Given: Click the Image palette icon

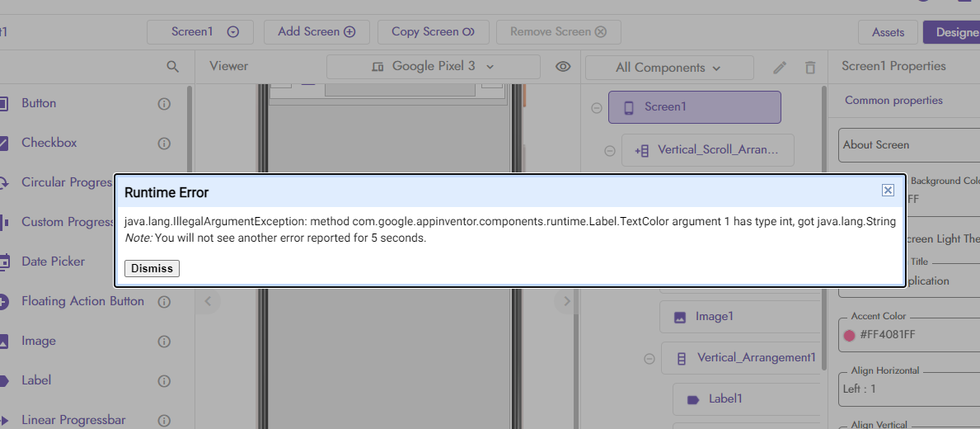Looking at the screenshot, I should pyautogui.click(x=3, y=342).
